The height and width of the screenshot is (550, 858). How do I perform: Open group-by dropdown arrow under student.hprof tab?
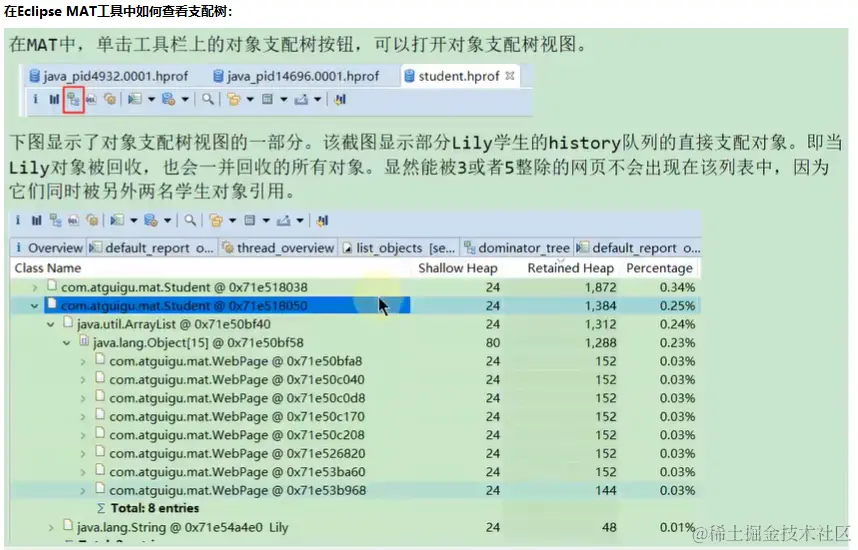point(250,100)
